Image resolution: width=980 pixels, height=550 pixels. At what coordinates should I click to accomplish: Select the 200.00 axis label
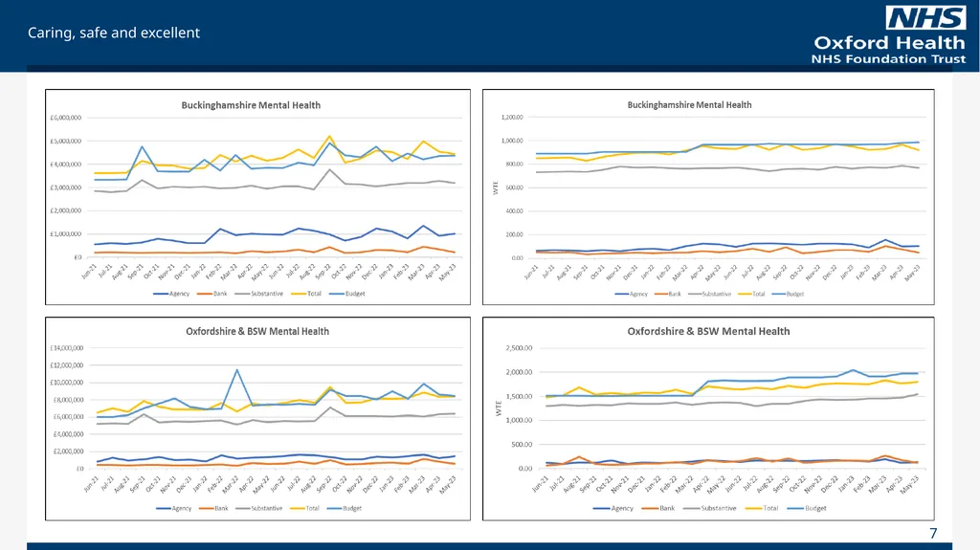tap(514, 234)
